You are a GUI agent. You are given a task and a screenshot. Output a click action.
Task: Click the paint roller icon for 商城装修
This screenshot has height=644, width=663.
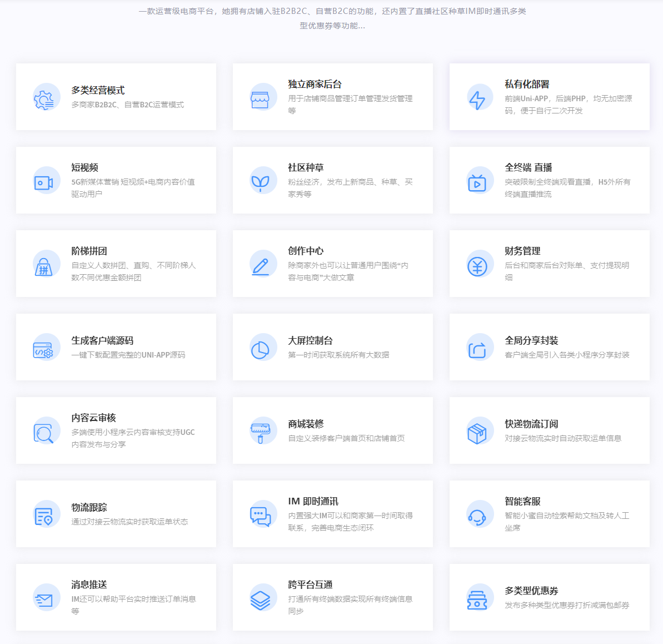[260, 432]
